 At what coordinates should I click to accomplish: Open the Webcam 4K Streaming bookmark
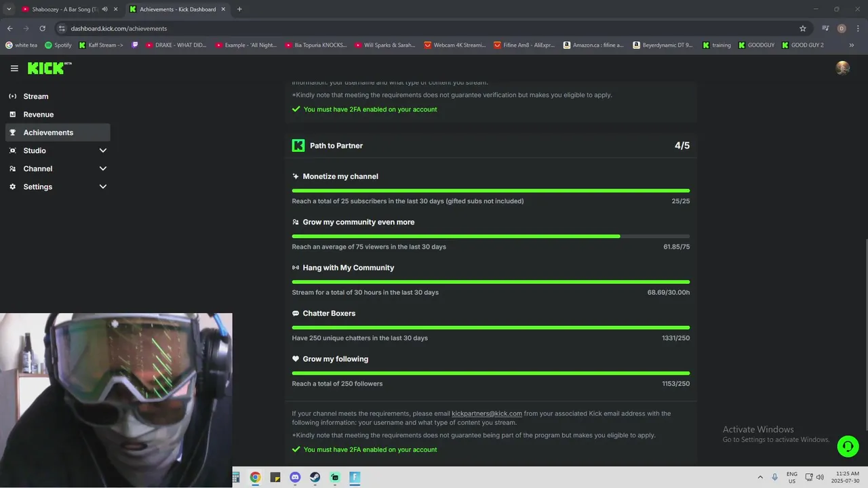click(455, 45)
